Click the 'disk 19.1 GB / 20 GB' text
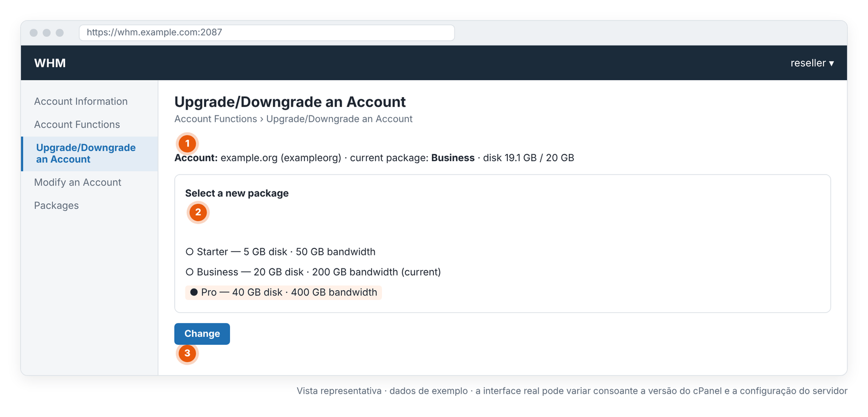868x417 pixels. click(528, 158)
